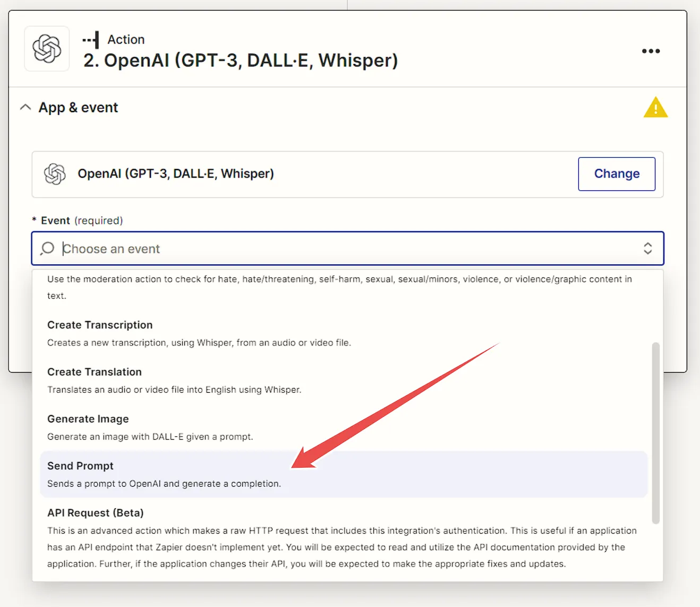Choose the Send Prompt event
This screenshot has height=607, width=700.
(344, 474)
